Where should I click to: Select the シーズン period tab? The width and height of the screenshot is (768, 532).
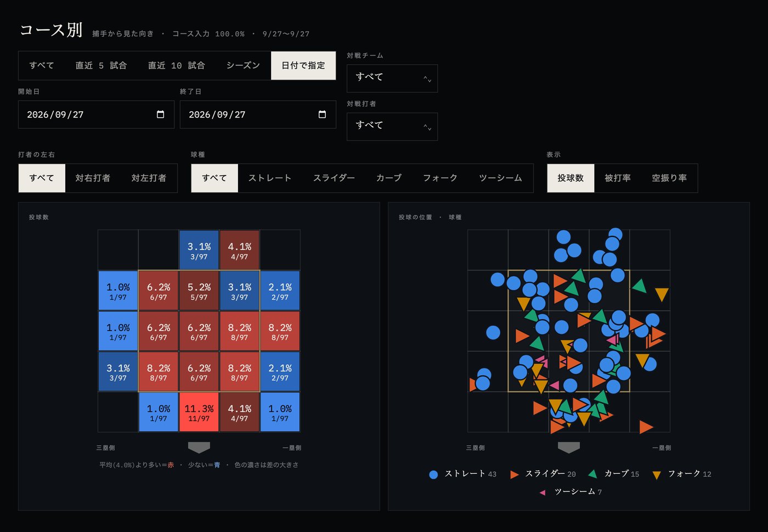tap(243, 66)
